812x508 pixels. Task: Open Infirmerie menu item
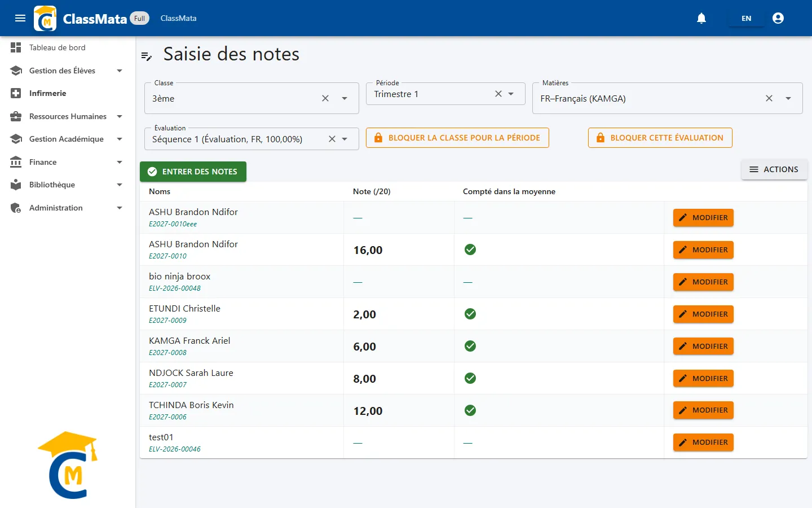coord(68,93)
